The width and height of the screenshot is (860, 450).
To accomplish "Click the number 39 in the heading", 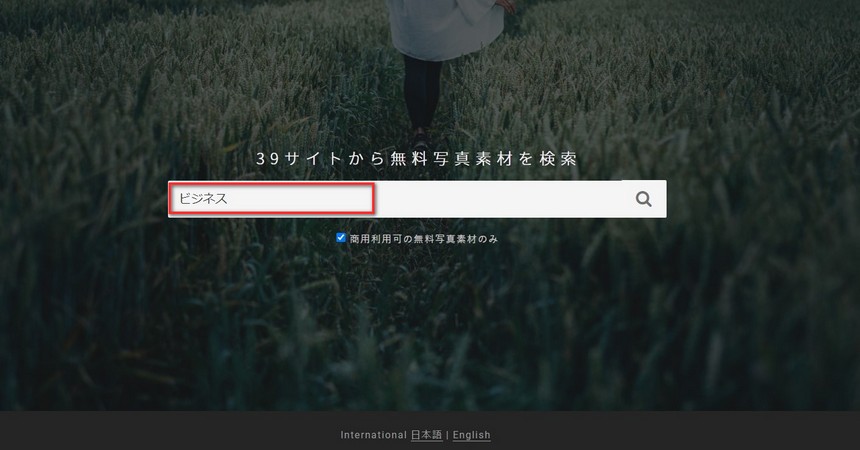I will point(265,159).
